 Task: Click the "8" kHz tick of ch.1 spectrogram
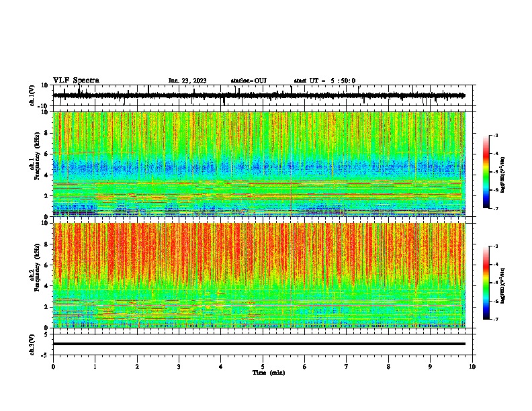[46, 133]
